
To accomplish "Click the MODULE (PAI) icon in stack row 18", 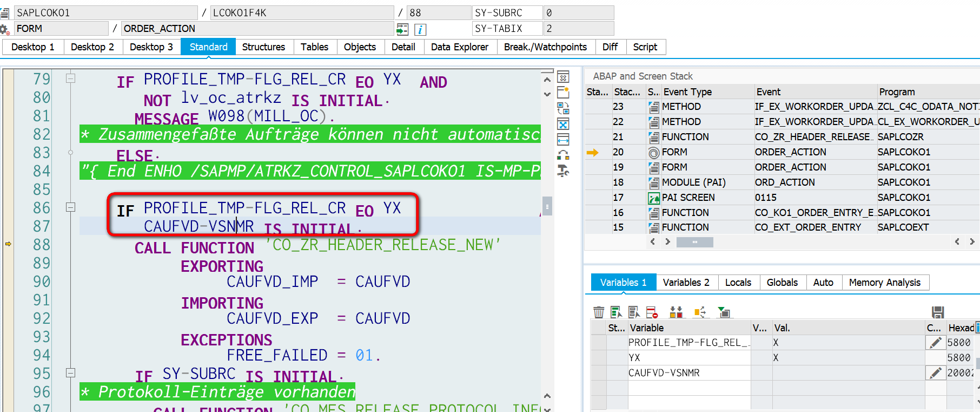I will point(653,183).
